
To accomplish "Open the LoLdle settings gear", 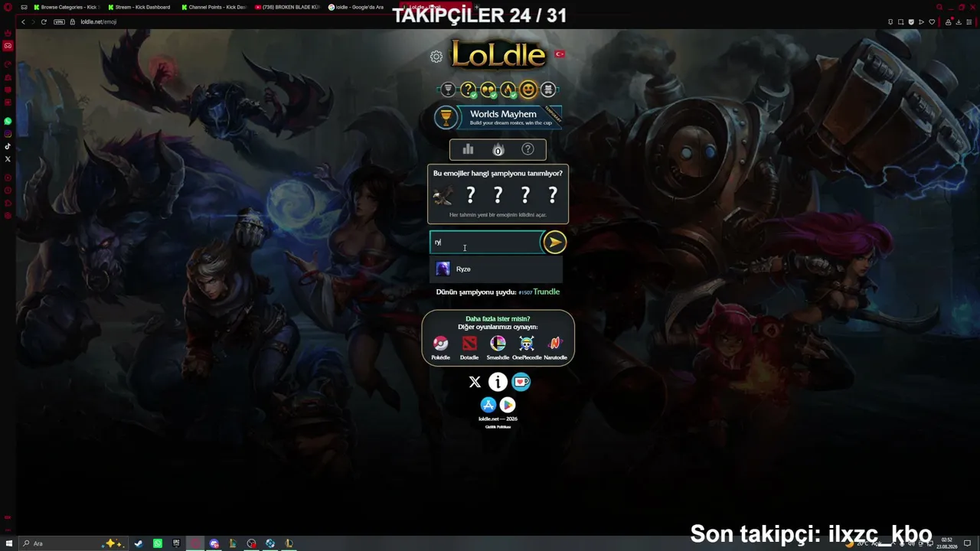I will click(x=436, y=57).
